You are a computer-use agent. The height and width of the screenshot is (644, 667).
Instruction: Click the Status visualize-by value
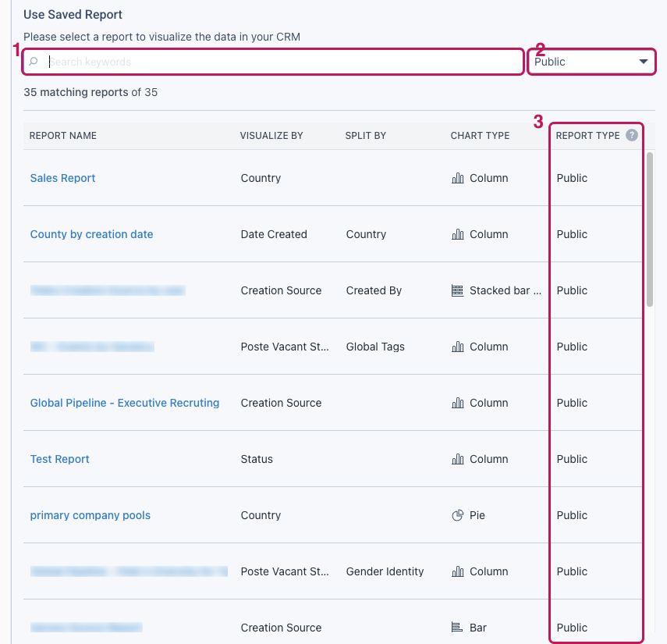tap(257, 459)
